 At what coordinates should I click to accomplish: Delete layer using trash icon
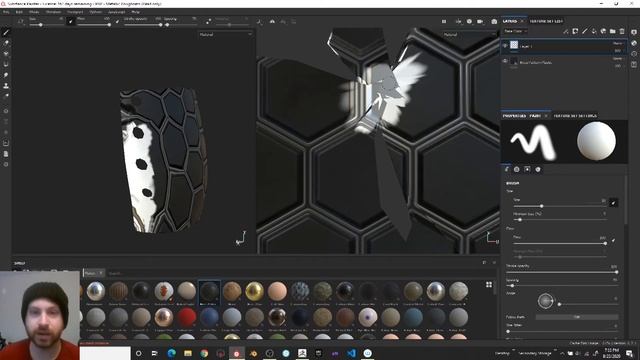click(622, 31)
